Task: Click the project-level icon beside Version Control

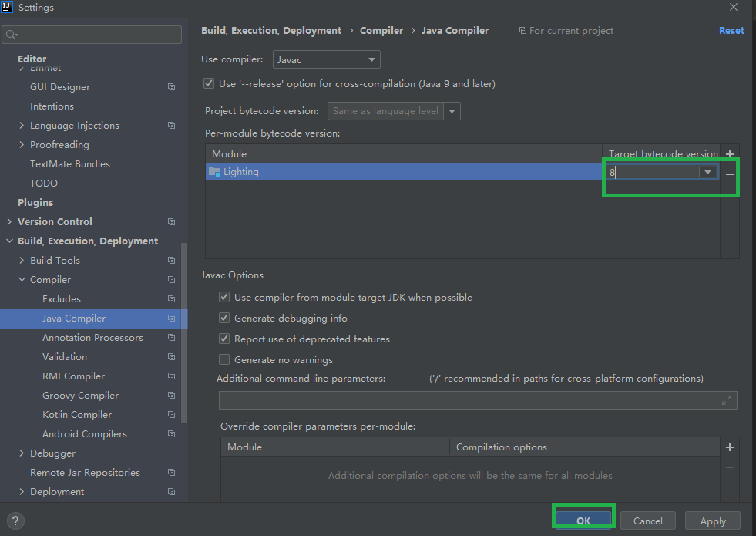Action: pyautogui.click(x=171, y=222)
